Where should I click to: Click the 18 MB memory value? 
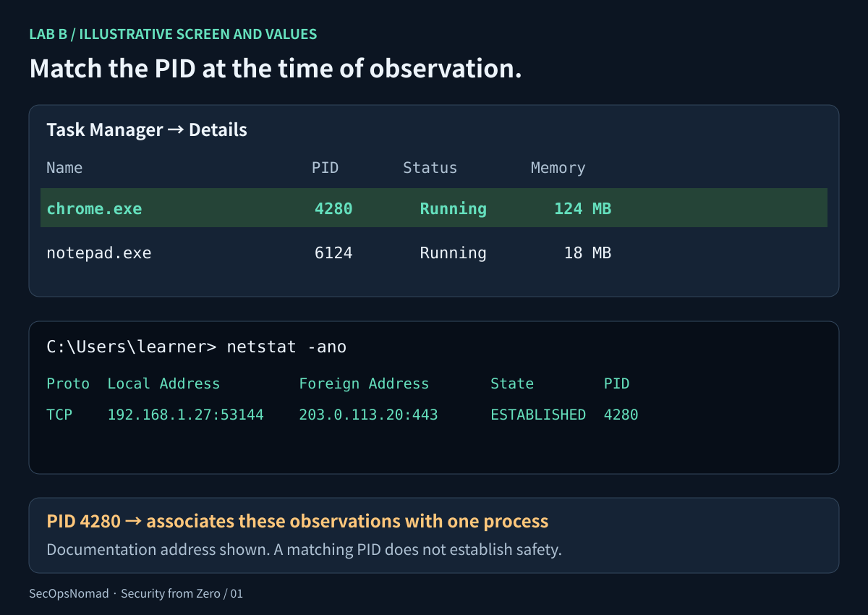point(588,253)
